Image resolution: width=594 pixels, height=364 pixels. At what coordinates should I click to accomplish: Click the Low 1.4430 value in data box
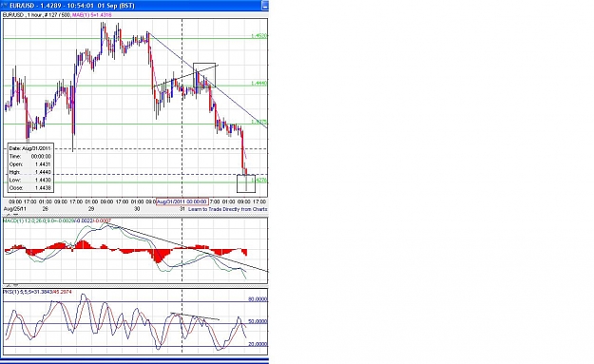(x=43, y=180)
